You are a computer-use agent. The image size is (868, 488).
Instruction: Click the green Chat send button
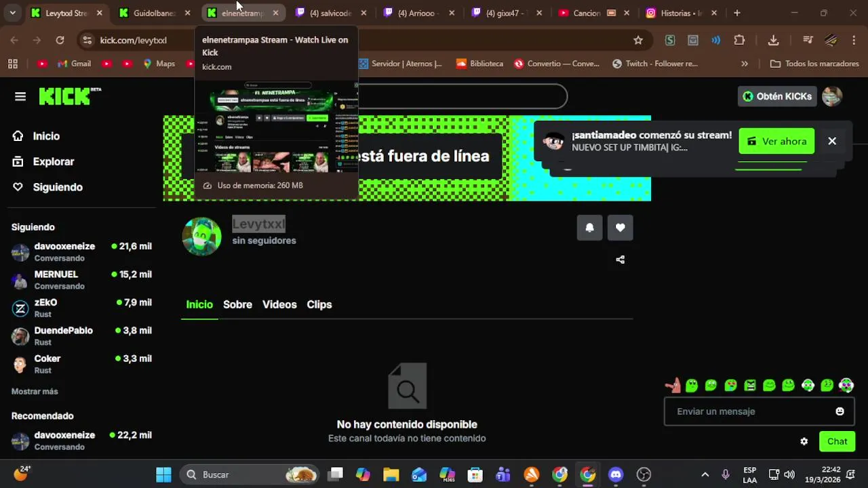point(837,441)
